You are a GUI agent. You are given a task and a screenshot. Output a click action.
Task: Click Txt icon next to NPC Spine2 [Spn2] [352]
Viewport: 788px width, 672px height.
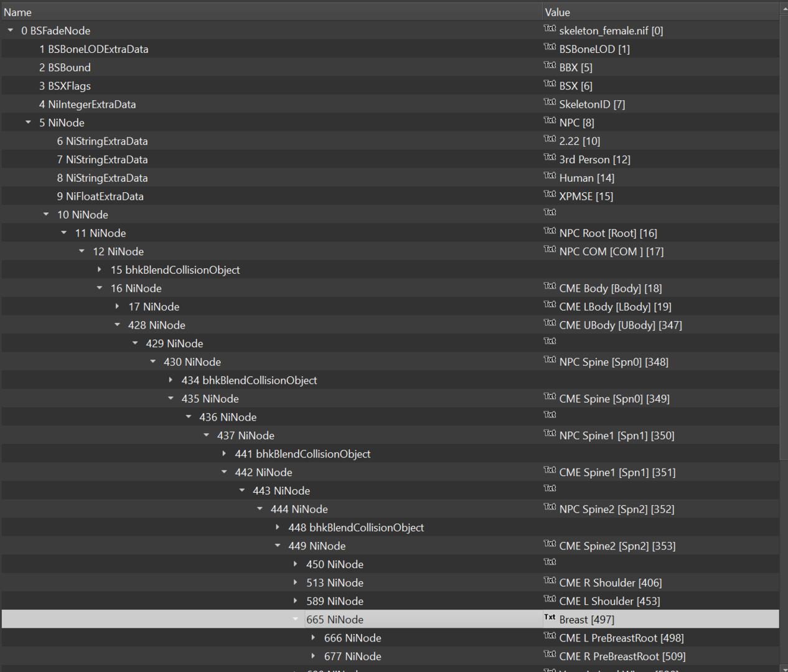click(550, 507)
